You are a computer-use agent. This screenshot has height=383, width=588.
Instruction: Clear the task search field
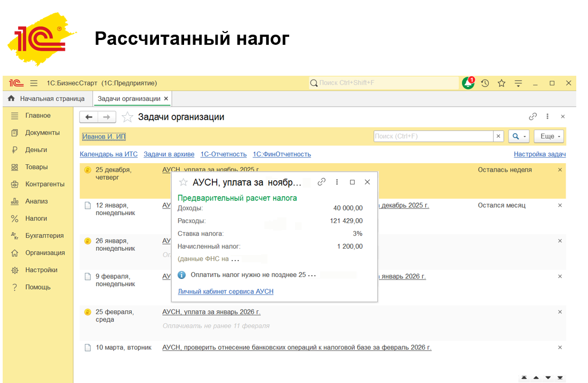pos(498,136)
